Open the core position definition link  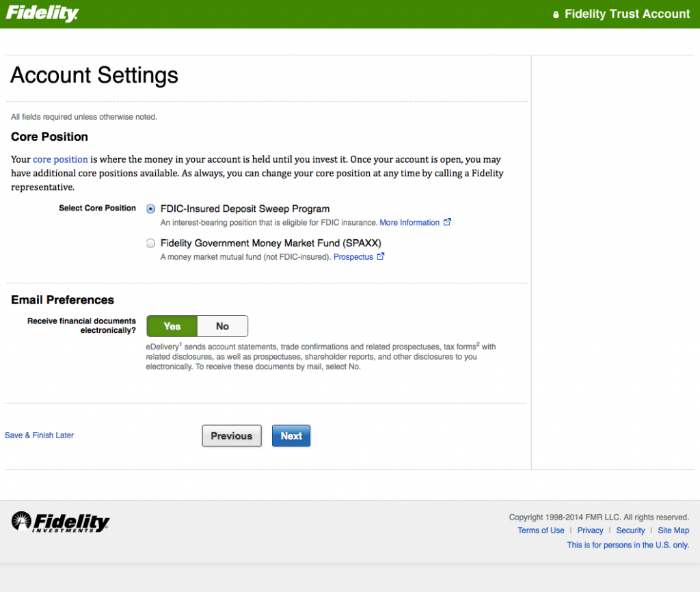coord(60,159)
